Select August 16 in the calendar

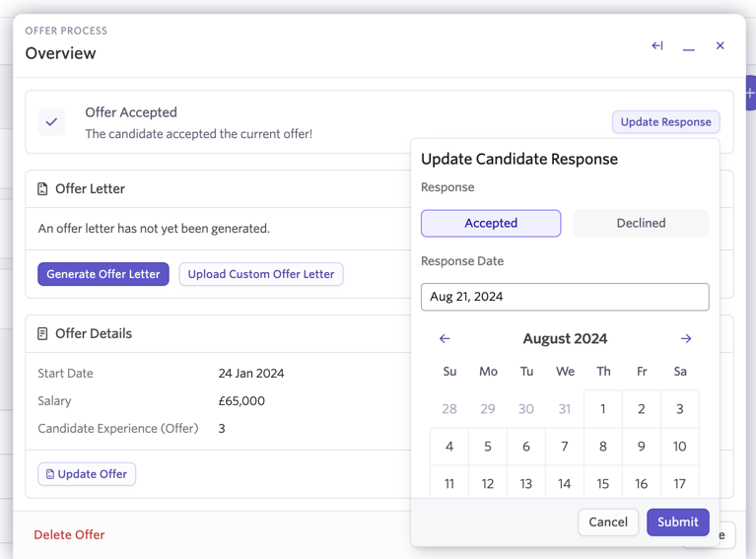click(642, 483)
